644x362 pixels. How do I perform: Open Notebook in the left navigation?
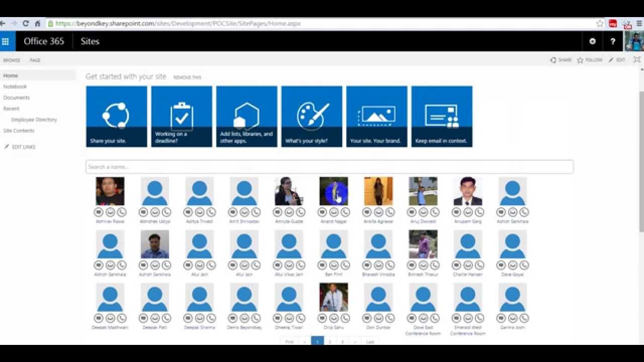[x=15, y=86]
